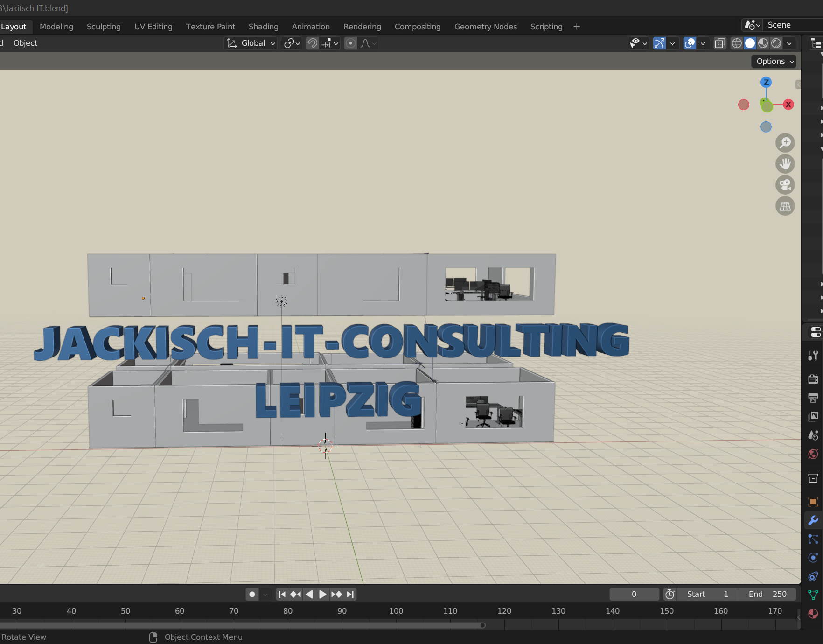Switch to wireframe viewport shading
Viewport: 823px width, 644px height.
point(737,43)
